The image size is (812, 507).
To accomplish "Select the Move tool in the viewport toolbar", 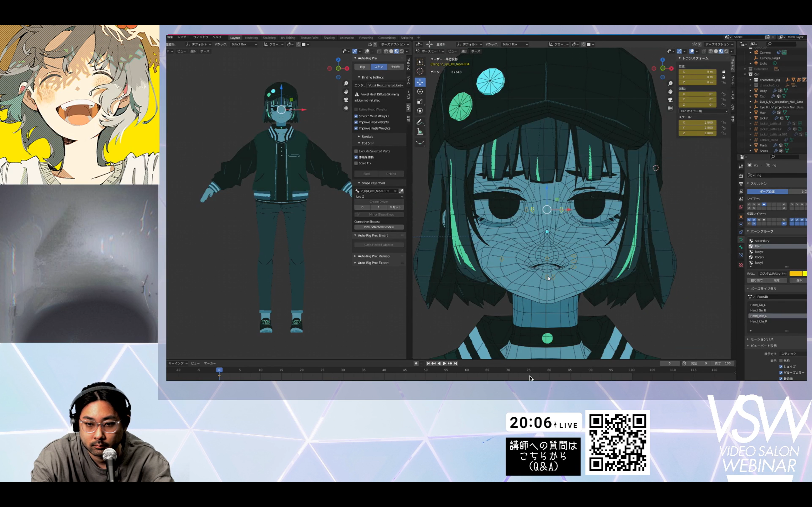I will click(x=420, y=82).
